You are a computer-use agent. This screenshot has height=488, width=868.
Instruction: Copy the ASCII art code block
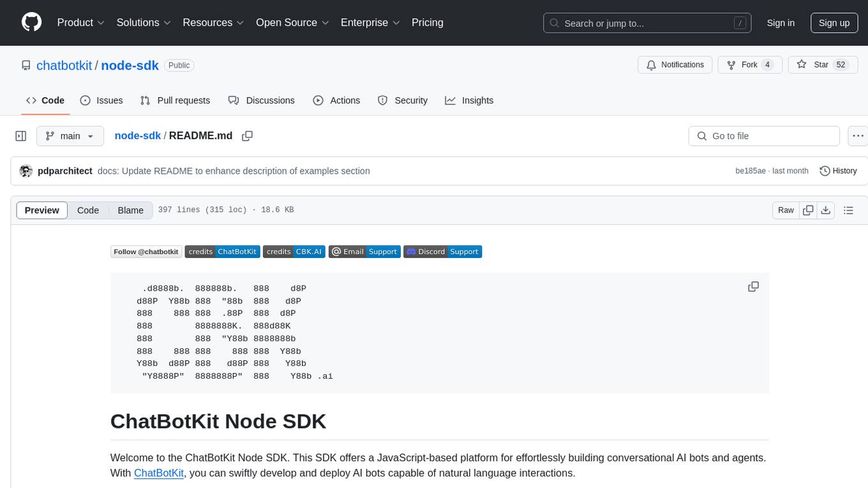[753, 287]
